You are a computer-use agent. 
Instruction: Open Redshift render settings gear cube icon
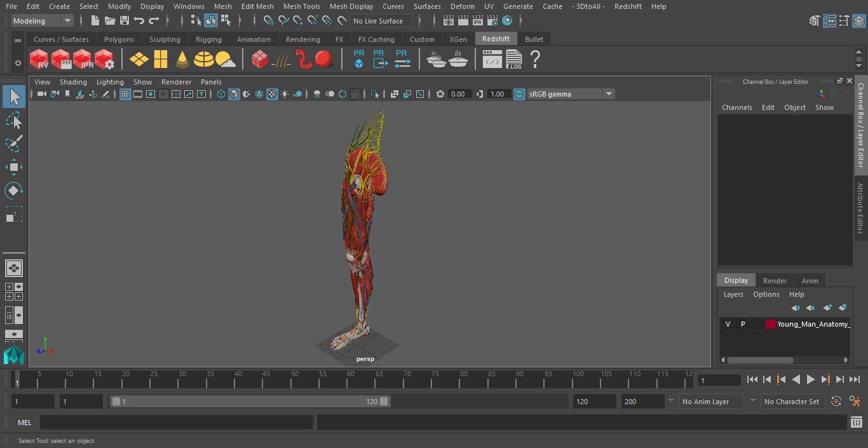click(x=104, y=60)
